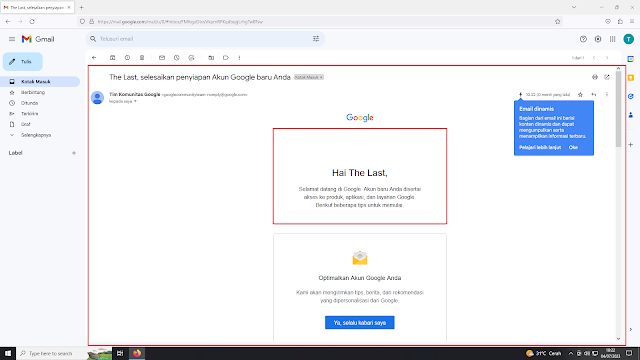This screenshot has width=640, height=360.
Task: Open the Move to folder icon
Action: click(x=211, y=58)
